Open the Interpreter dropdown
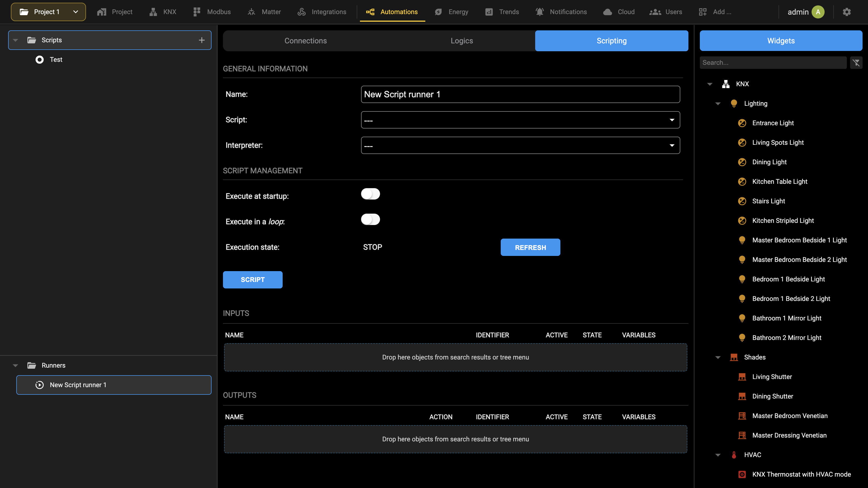 pos(520,146)
